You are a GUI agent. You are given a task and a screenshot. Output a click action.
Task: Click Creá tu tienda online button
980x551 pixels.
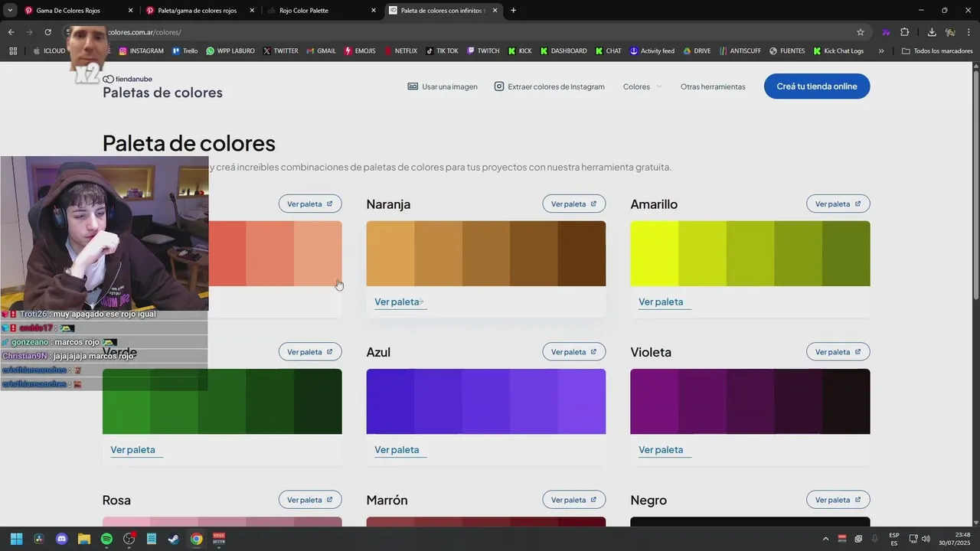(x=817, y=86)
